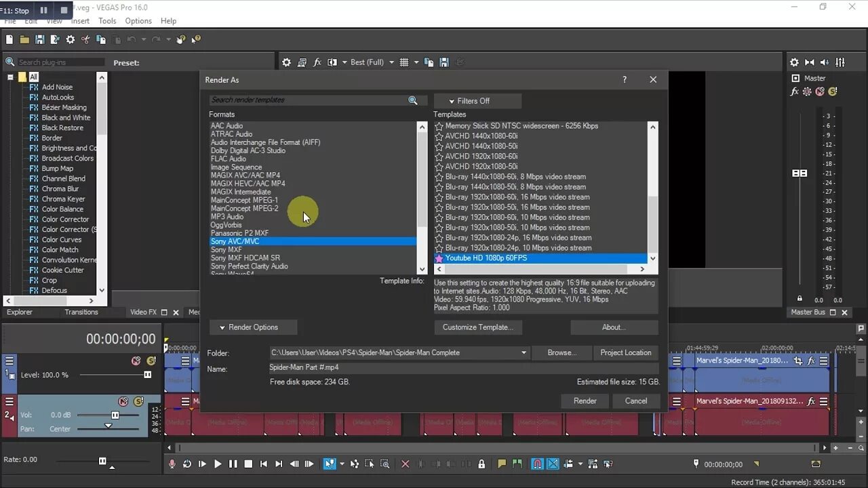This screenshot has width=868, height=488.
Task: Open the Undo history dropdown arrow
Action: 142,40
